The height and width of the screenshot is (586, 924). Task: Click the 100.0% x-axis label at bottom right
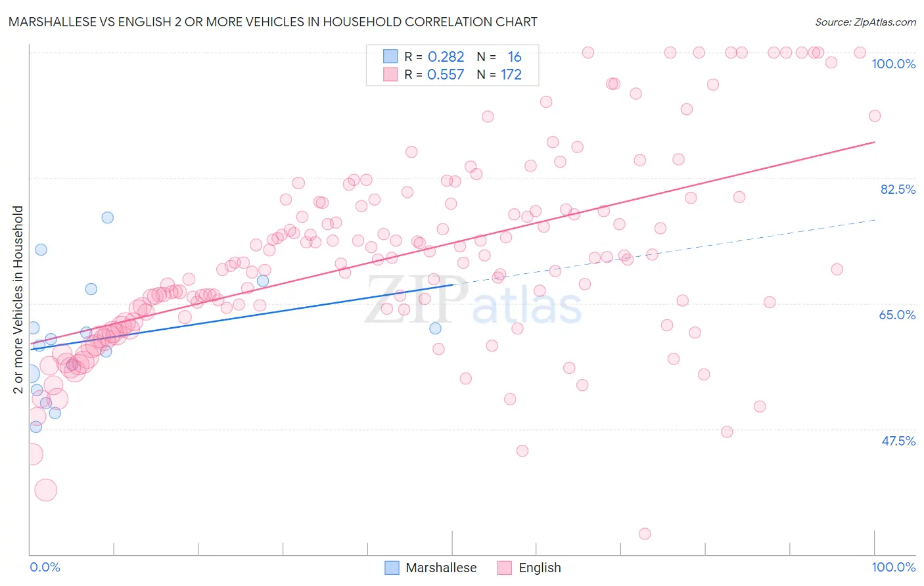(894, 567)
